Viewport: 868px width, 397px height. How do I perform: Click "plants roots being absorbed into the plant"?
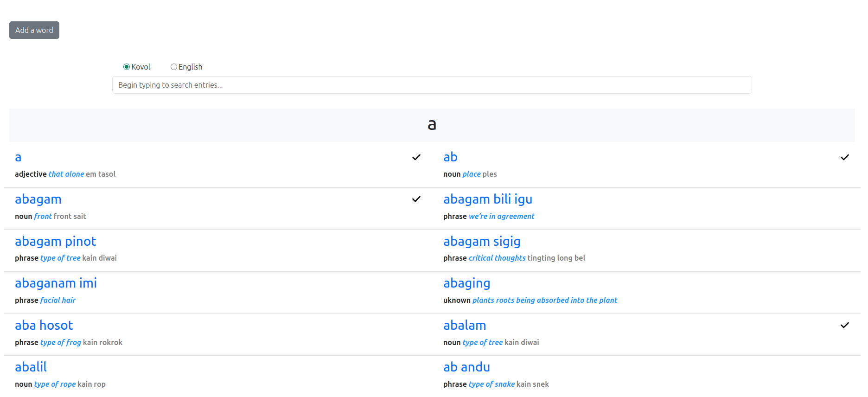tap(545, 300)
